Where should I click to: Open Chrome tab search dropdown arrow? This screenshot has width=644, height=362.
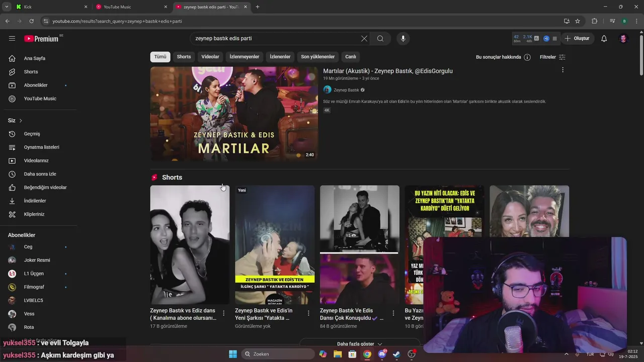pos(7,7)
